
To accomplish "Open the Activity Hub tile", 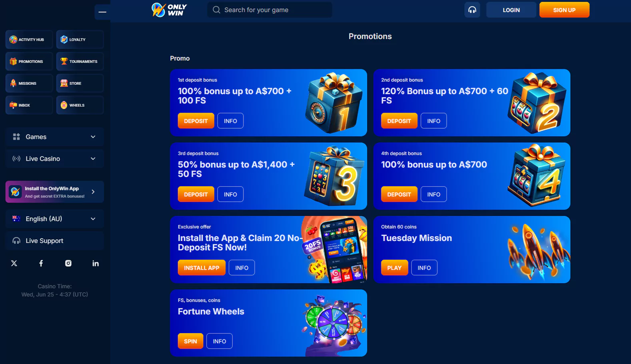I will (x=29, y=40).
